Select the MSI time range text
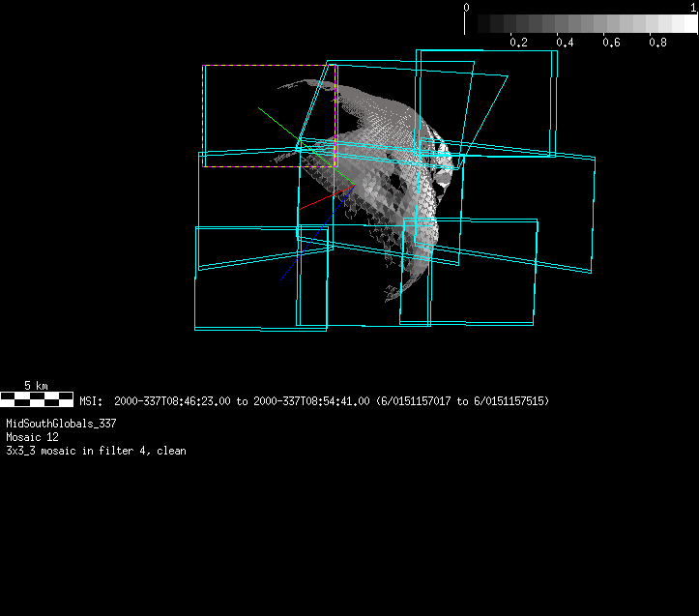The width and height of the screenshot is (699, 616). point(314,400)
